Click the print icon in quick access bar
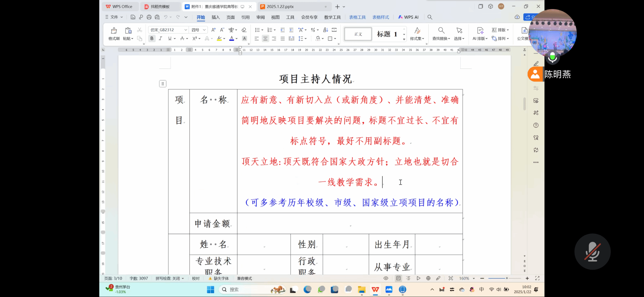This screenshot has width=644, height=297. point(149,17)
